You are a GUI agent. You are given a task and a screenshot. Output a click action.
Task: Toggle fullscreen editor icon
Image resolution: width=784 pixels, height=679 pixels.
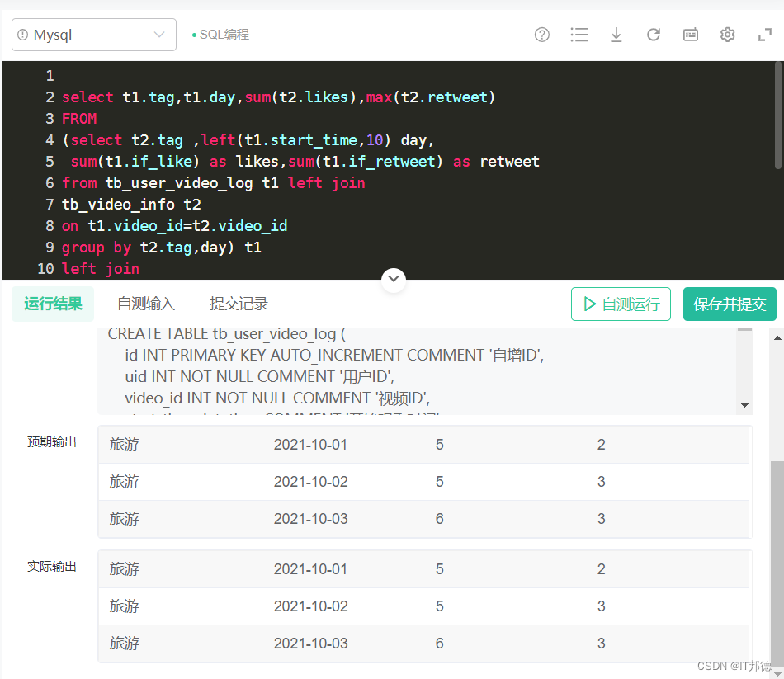(764, 35)
